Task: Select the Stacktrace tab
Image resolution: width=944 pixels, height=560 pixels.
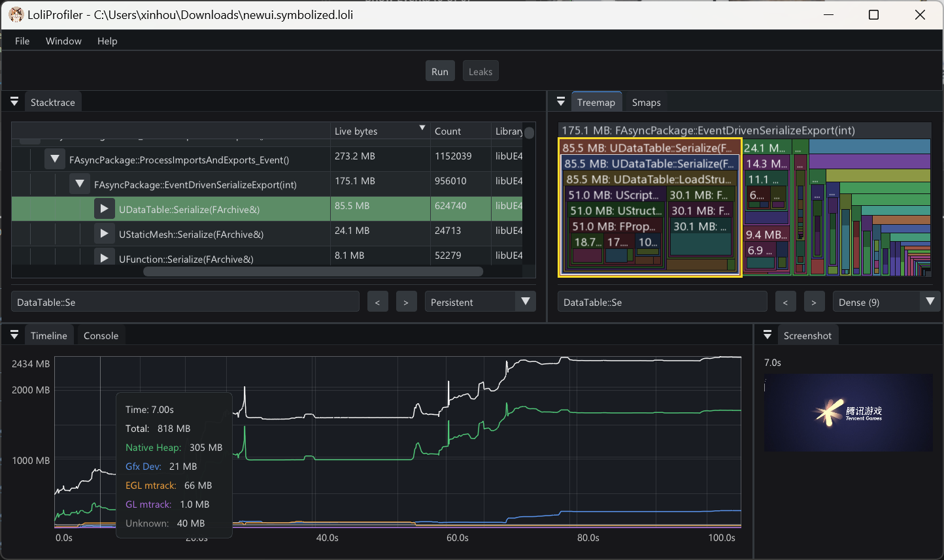Action: [53, 102]
